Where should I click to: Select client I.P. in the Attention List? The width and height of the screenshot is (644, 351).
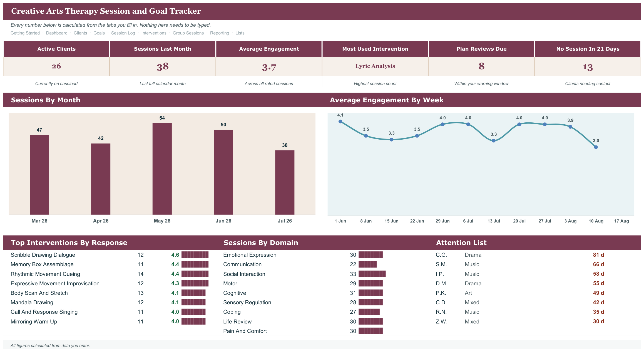click(440, 274)
